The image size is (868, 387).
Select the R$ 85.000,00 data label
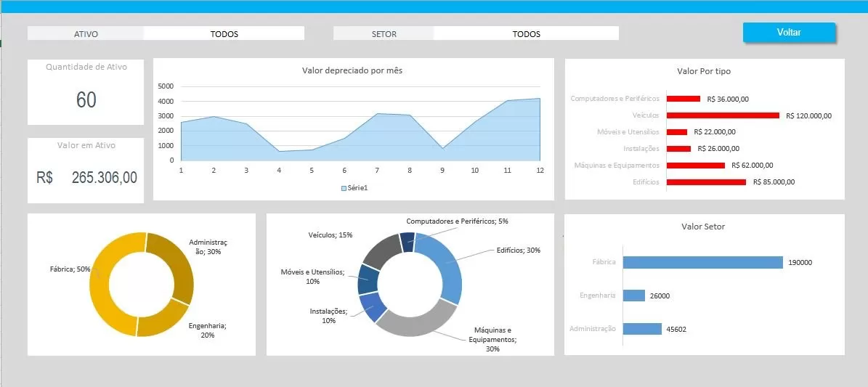point(774,182)
